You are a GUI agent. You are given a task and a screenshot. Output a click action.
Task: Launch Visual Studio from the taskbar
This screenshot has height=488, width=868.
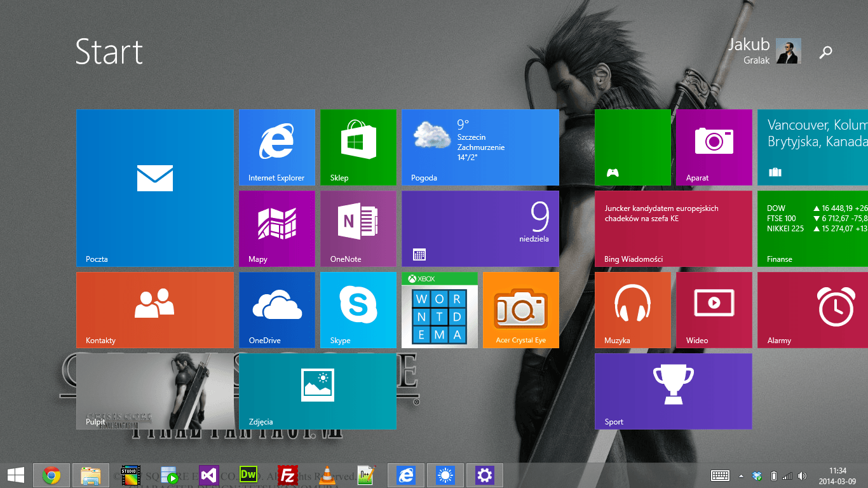(209, 475)
